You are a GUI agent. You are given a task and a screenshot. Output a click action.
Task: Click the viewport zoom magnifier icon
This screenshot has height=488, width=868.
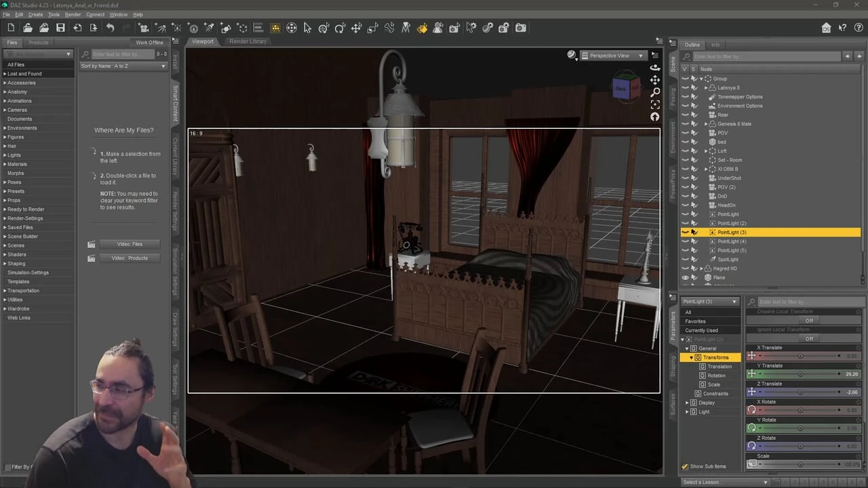point(655,92)
